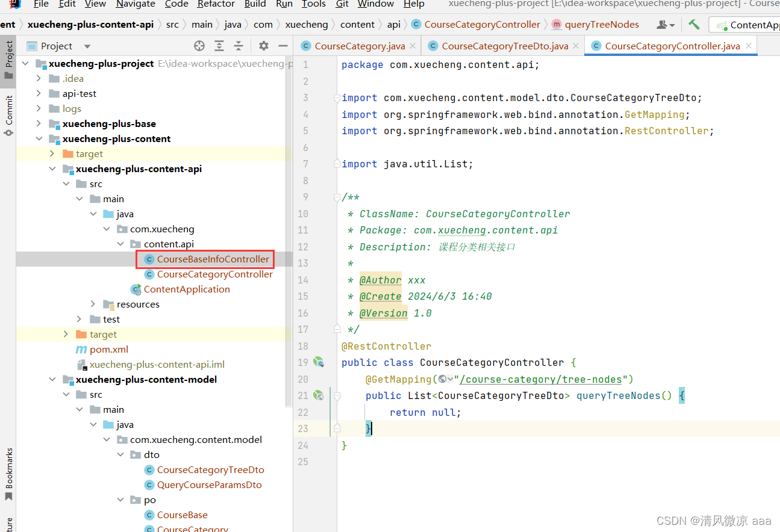Close the CourseCategoryController.java tab
Image resolution: width=780 pixels, height=532 pixels.
tap(748, 46)
